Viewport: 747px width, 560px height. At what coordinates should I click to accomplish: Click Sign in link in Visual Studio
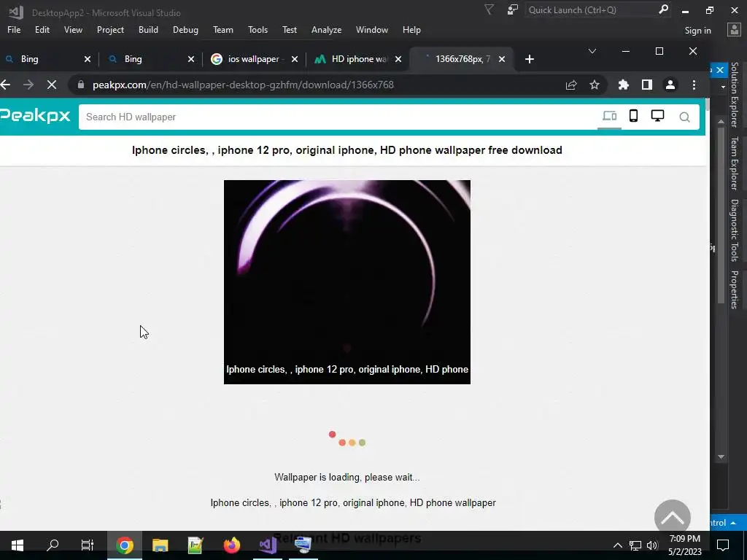point(697,31)
